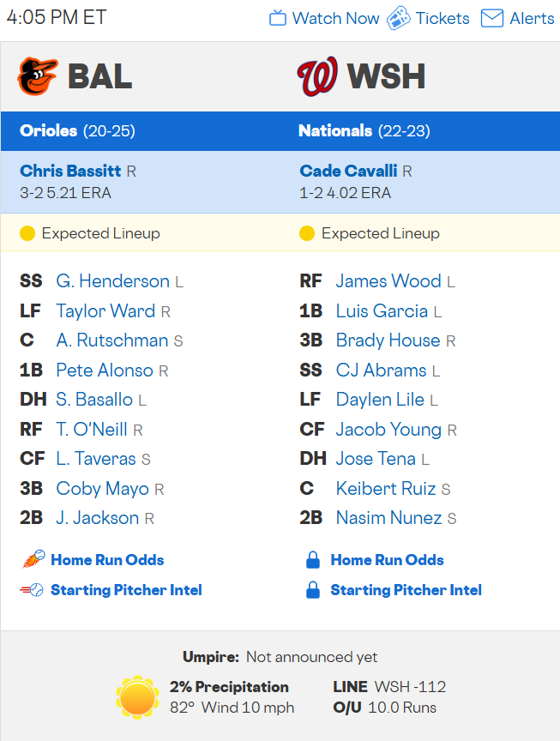The image size is (560, 741).
Task: Open Orioles Home Run Odds link
Action: 107,560
